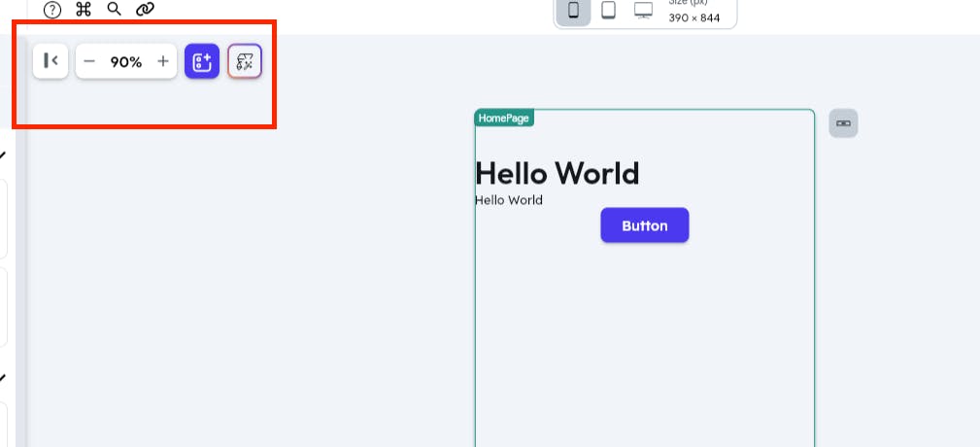Zoom out with the minus button

coord(89,61)
